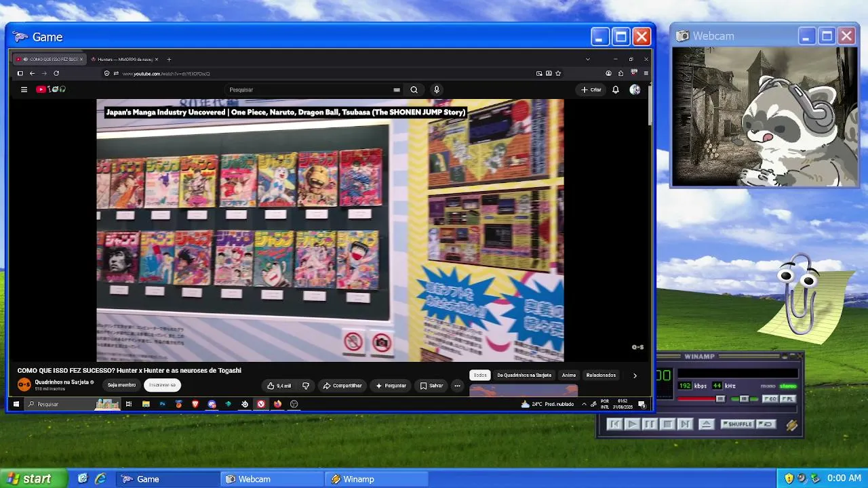Image resolution: width=868 pixels, height=488 pixels.
Task: Launch Internet Explorer from quick launch
Action: 100,479
